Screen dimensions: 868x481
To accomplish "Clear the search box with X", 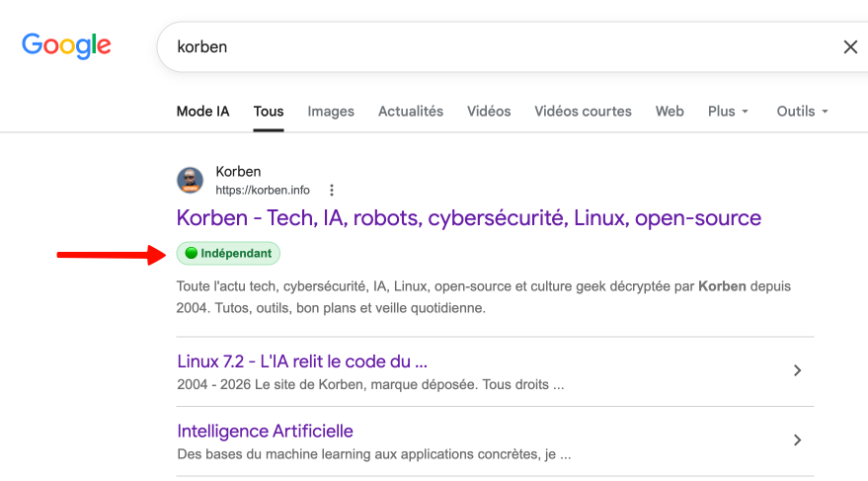I will [x=850, y=47].
